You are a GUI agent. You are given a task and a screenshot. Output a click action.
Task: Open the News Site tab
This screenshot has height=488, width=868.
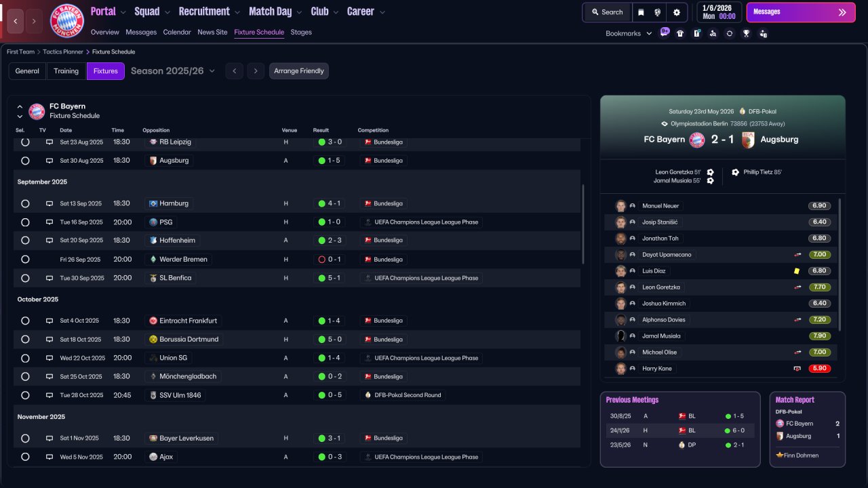point(212,32)
